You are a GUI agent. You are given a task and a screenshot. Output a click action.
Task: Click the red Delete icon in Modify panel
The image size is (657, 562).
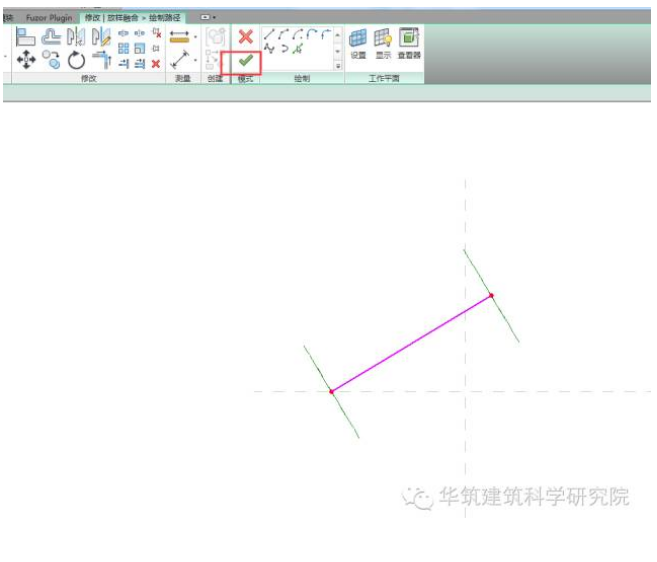[x=156, y=64]
